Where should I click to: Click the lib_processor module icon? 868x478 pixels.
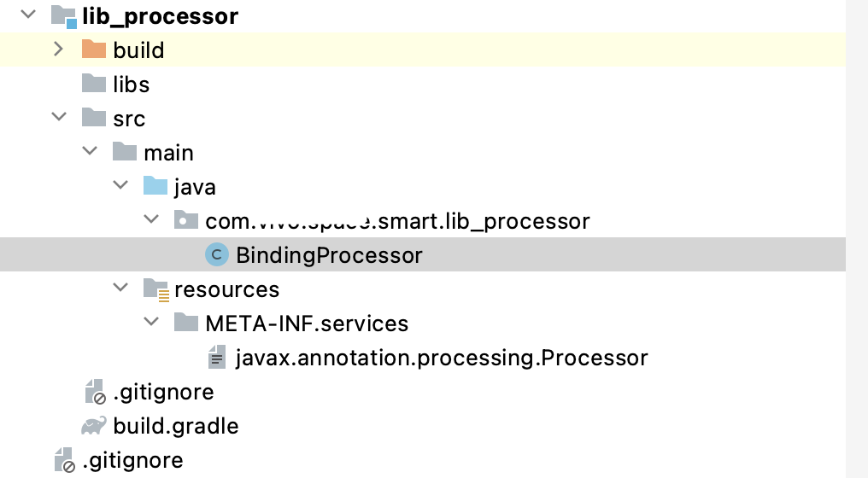point(64,16)
